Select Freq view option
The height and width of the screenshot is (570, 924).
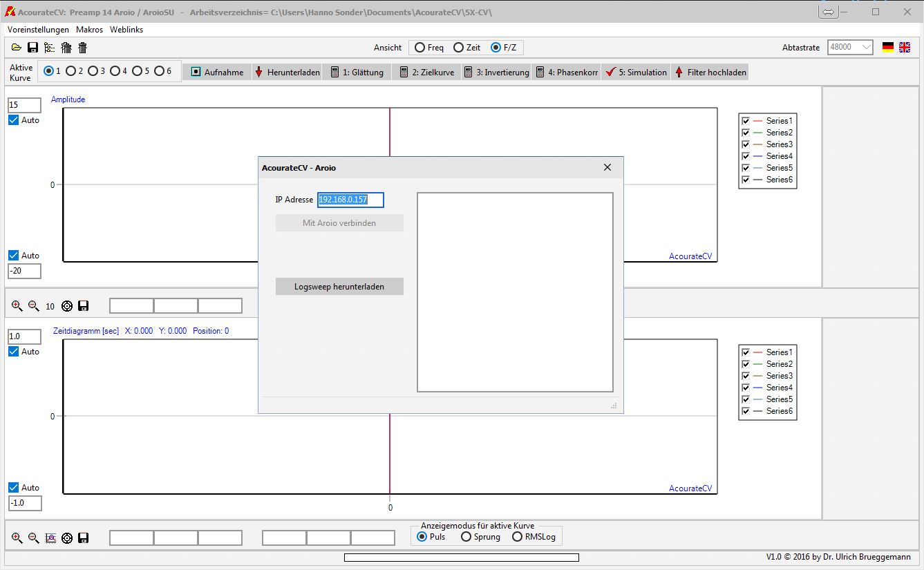click(429, 48)
